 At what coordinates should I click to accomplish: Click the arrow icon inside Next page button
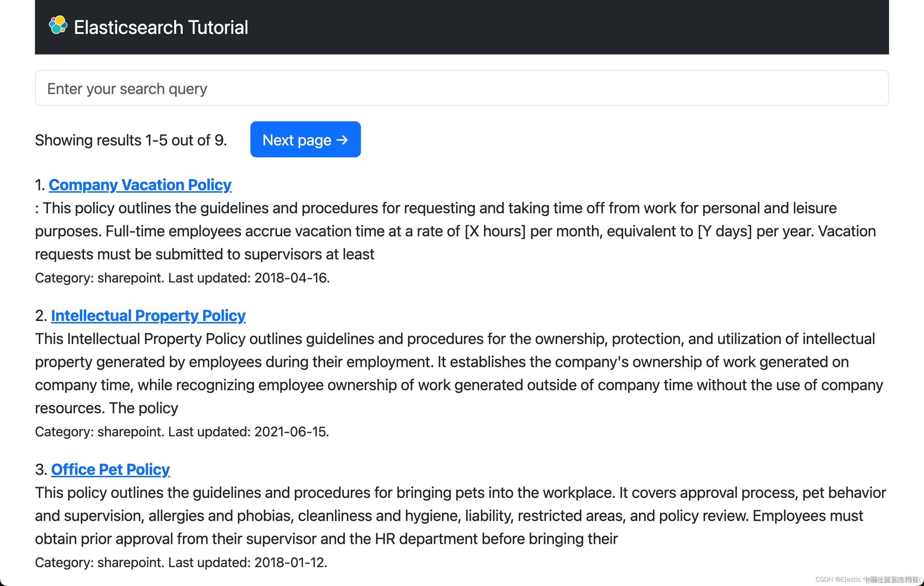point(342,140)
